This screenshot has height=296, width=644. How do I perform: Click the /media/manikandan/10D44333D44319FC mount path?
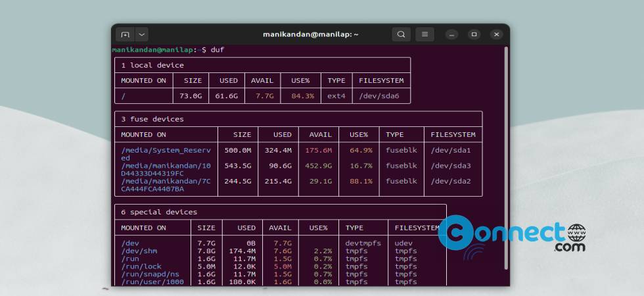[166, 170]
